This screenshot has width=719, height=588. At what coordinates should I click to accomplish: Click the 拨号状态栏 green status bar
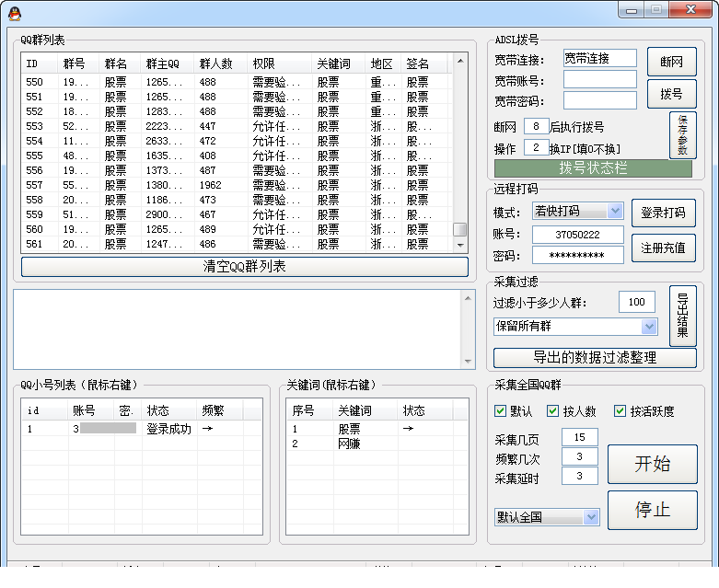click(x=593, y=168)
